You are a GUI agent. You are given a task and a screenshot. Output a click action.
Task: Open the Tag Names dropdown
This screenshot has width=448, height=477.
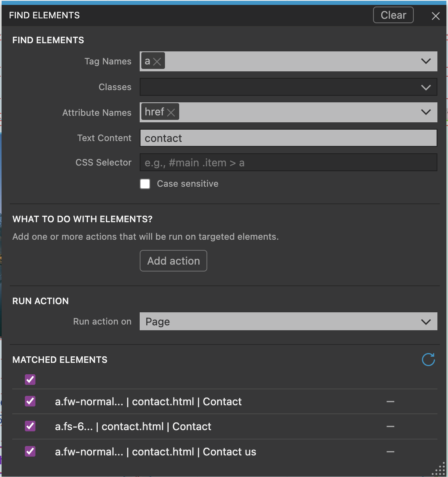426,62
